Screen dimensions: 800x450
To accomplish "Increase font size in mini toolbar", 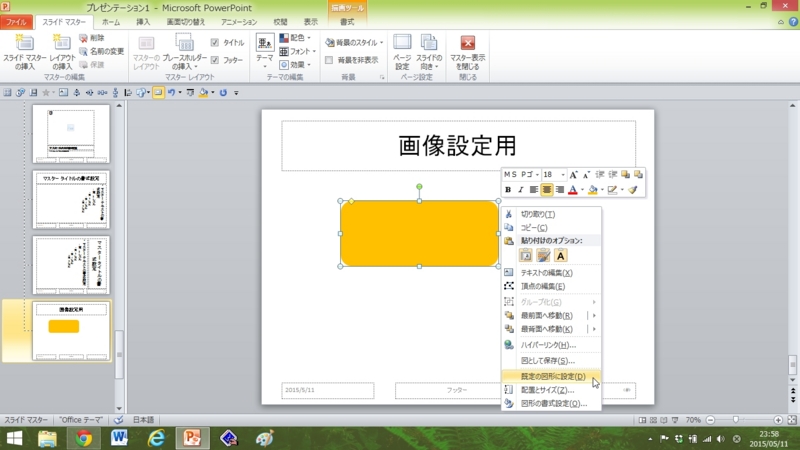I will pos(573,174).
